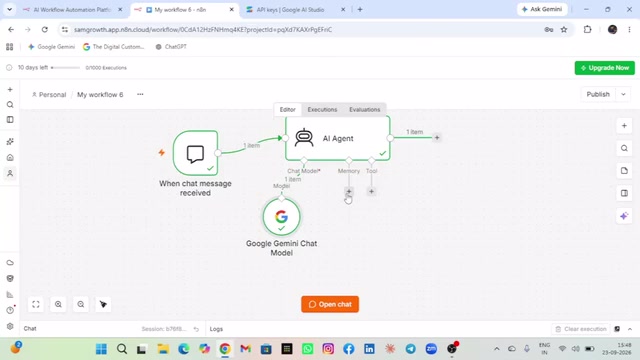Screen dimensions: 640x360
Task: Open WhatsApp from taskbar
Action: (x=307, y=349)
